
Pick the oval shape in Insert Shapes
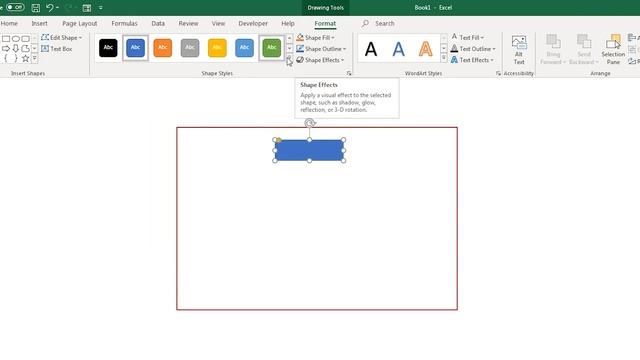[16, 39]
